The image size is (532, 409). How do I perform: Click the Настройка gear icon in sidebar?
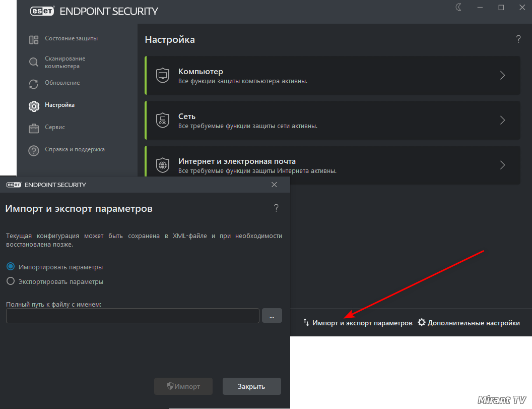pos(34,106)
